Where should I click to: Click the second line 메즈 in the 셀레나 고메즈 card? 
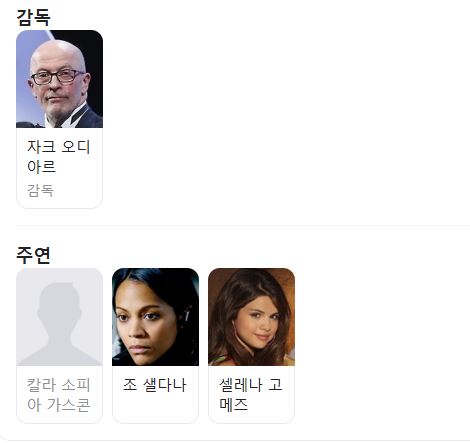click(x=233, y=405)
